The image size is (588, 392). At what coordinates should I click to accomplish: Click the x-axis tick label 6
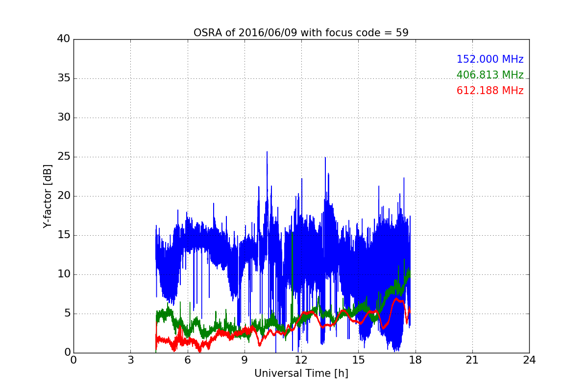point(187,360)
